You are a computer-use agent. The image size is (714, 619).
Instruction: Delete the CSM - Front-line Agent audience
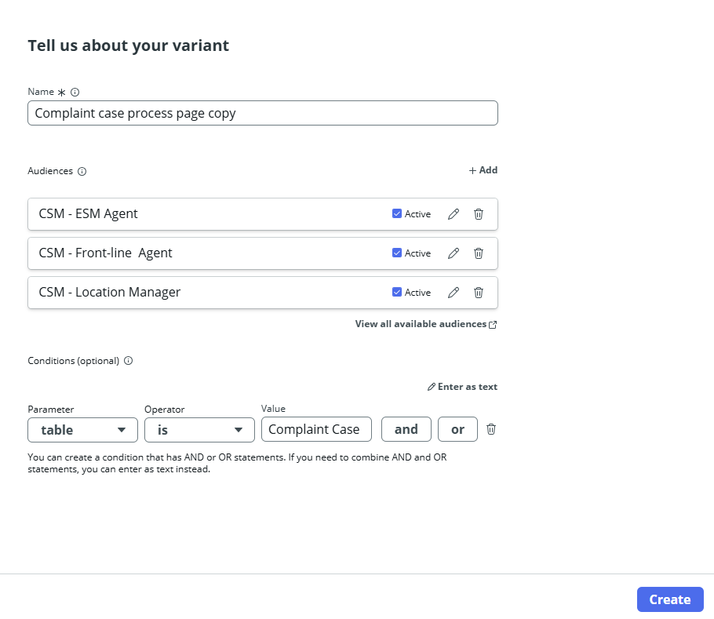pos(478,253)
